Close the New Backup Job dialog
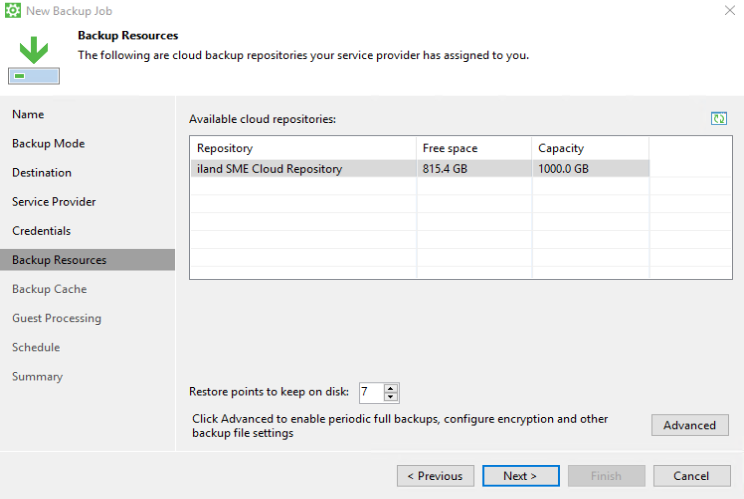This screenshot has height=499, width=744. [727, 11]
